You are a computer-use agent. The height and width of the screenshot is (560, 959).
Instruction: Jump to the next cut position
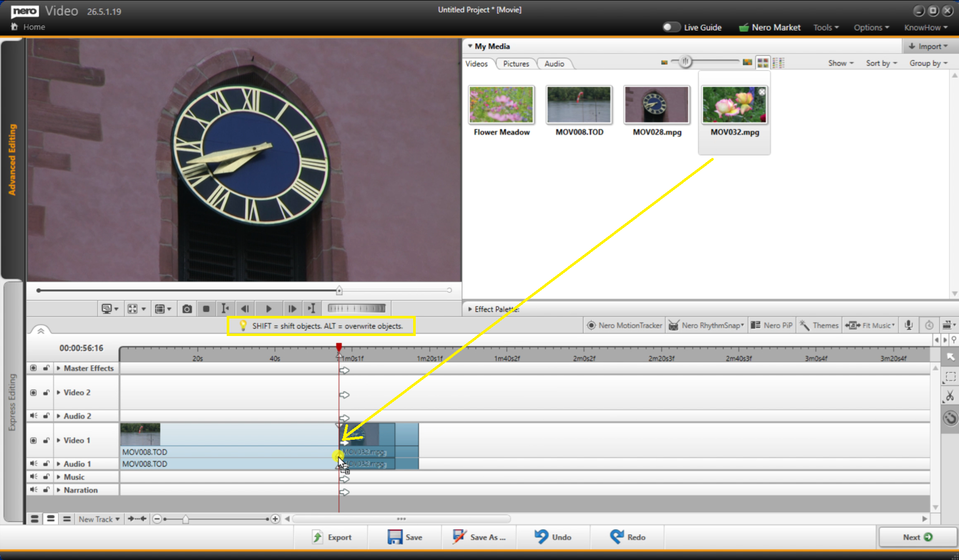tap(311, 309)
